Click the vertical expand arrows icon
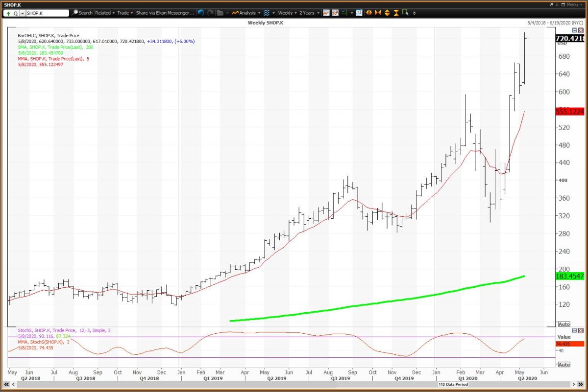Screen dimensions: 588x392 388,13
